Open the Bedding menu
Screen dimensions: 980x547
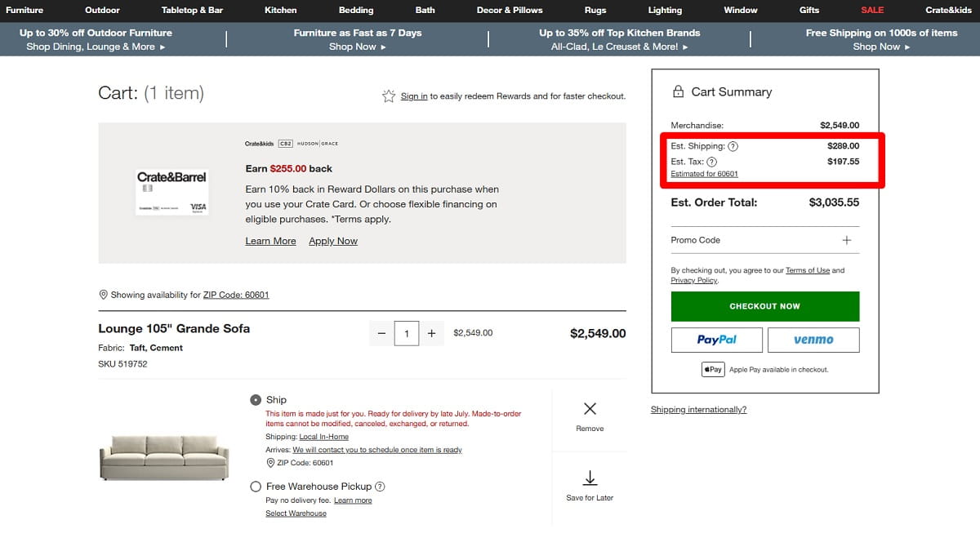(x=356, y=10)
